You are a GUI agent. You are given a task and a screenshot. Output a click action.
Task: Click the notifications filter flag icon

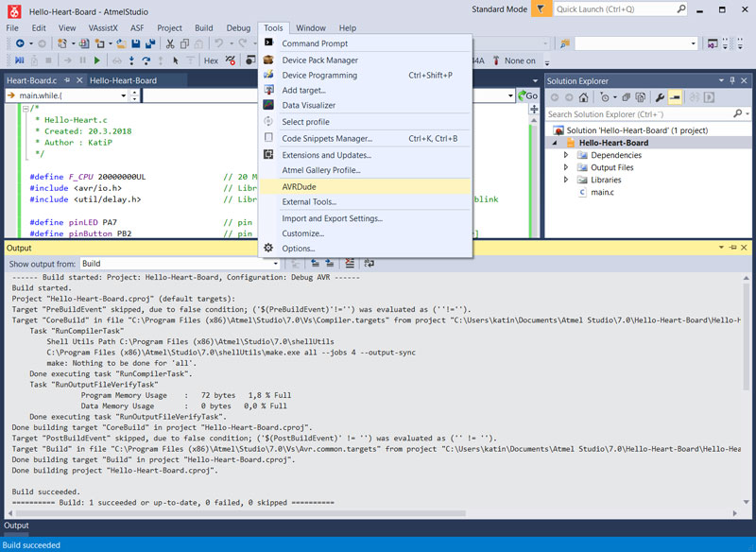pyautogui.click(x=541, y=9)
